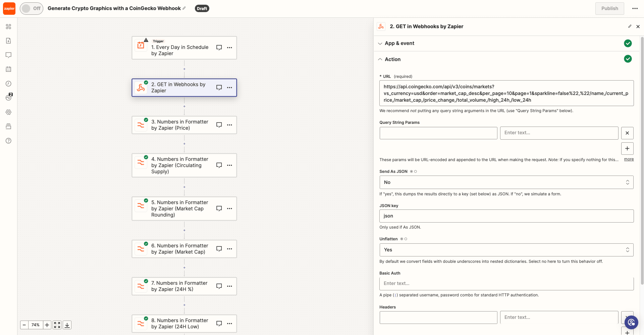Viewport: 644px width, 335px height.
Task: Open the notes icon on the Schedule trigger step
Action: coord(219,47)
